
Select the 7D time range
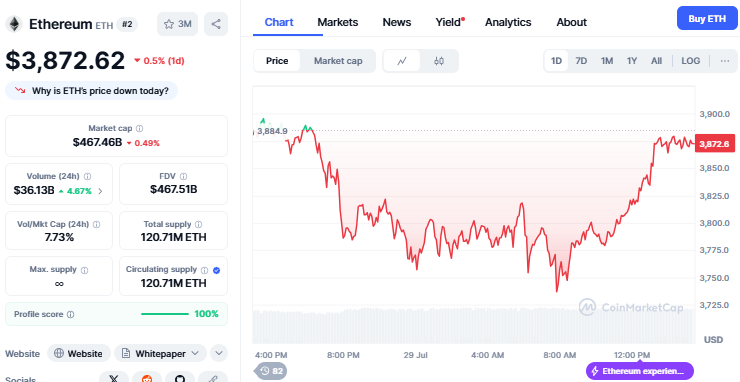click(581, 61)
